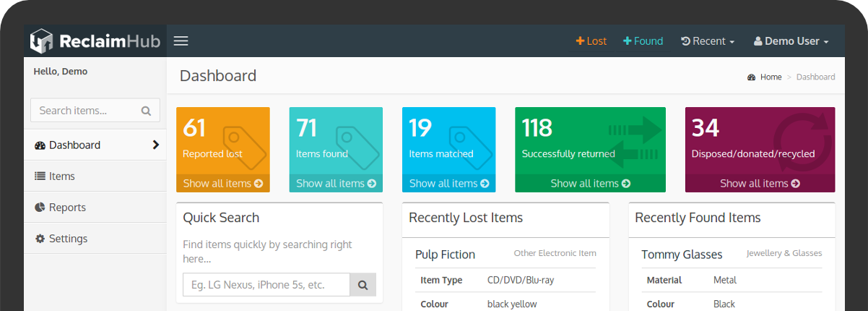Click the Home breadcrumb link
This screenshot has height=311, width=868.
[x=771, y=77]
